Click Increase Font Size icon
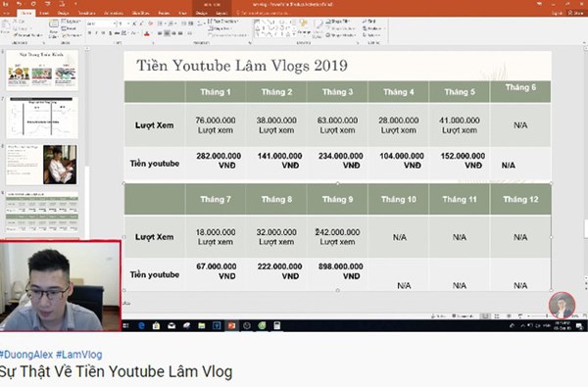The width and height of the screenshot is (588, 387). tap(134, 24)
